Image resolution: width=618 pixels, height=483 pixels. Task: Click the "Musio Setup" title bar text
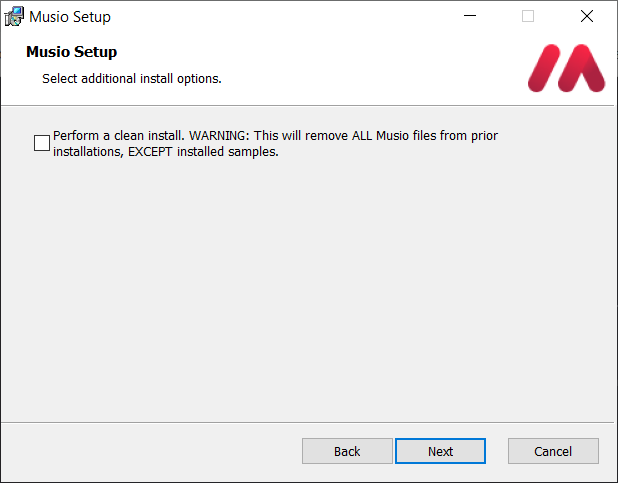(x=70, y=17)
